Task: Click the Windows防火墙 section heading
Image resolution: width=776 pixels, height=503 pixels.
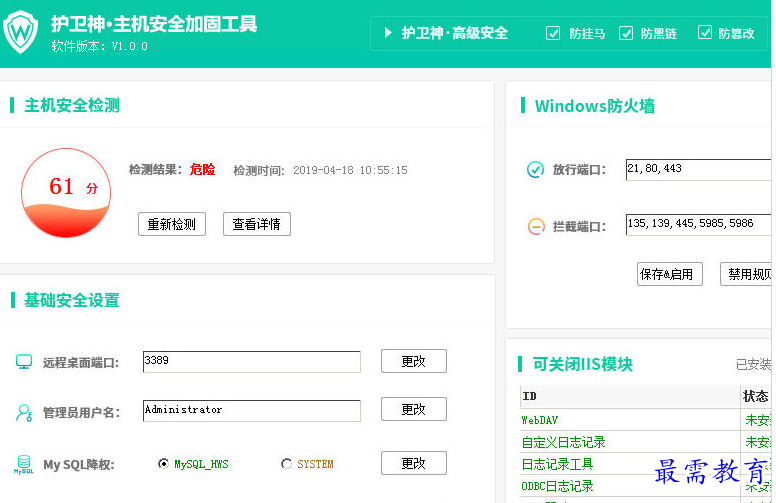Action: click(594, 106)
